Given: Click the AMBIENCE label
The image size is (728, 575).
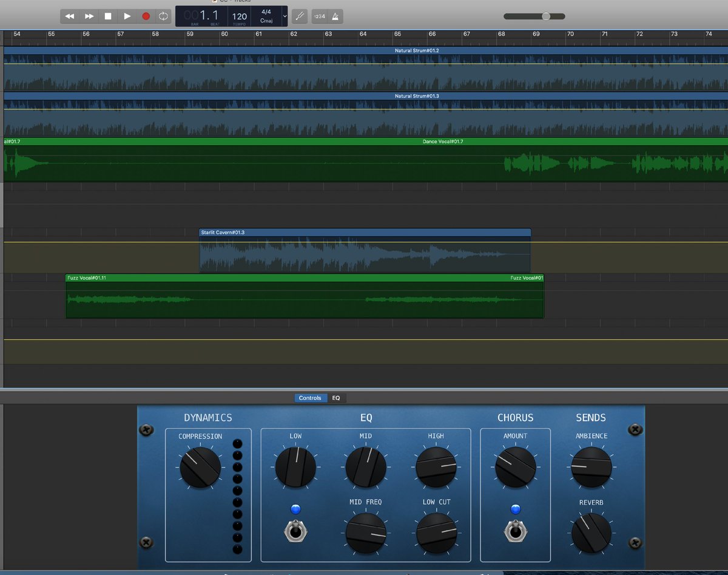Looking at the screenshot, I should pos(591,436).
